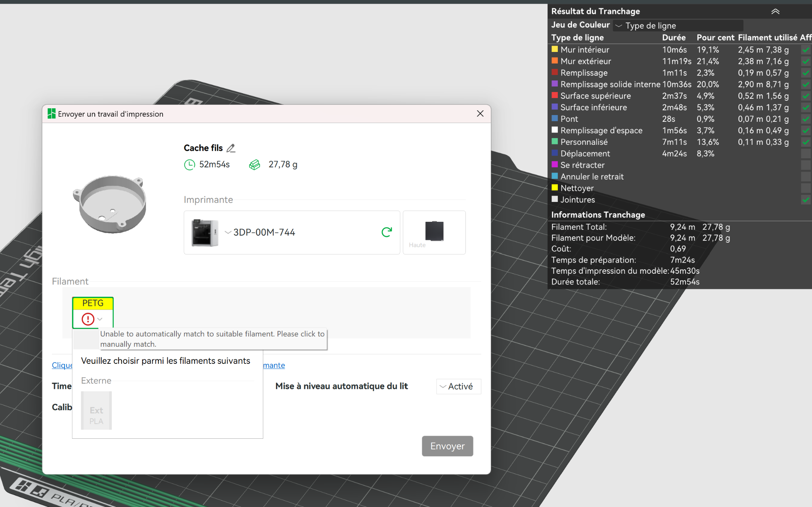Click the orange Mur extérieur color swatch
Screen dimensions: 812x507
tap(555, 61)
